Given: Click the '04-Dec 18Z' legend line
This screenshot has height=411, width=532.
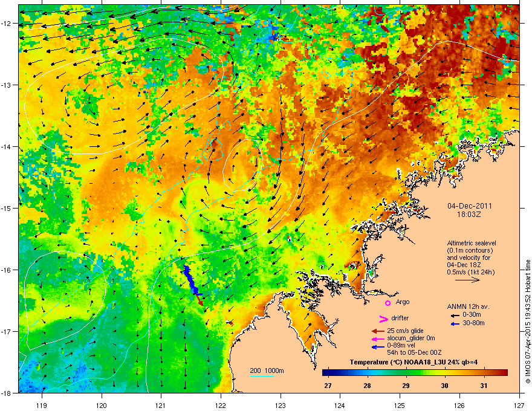Looking at the screenshot, I should click(464, 265).
